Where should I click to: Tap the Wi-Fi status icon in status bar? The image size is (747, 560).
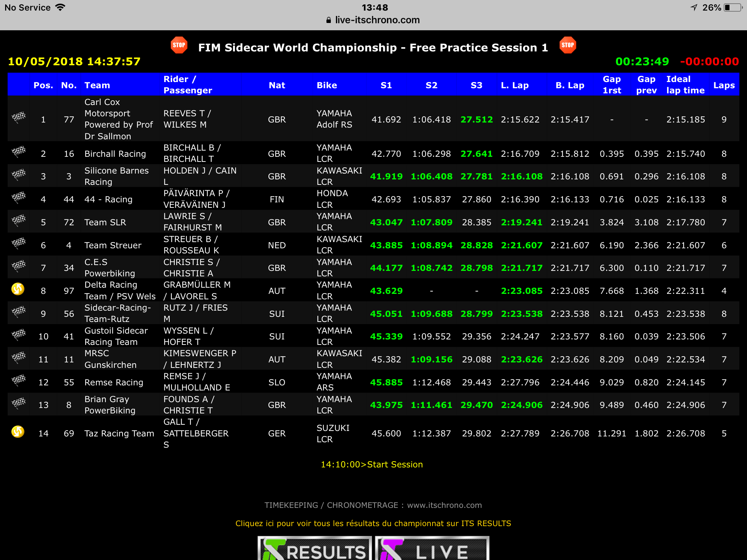point(60,7)
